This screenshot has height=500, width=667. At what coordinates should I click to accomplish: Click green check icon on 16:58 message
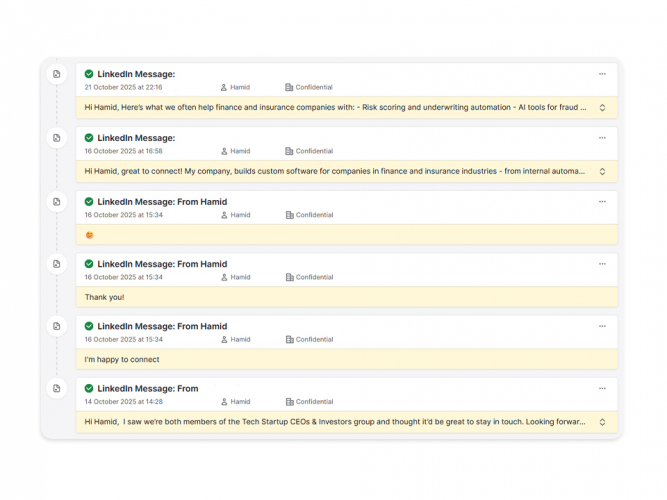89,138
